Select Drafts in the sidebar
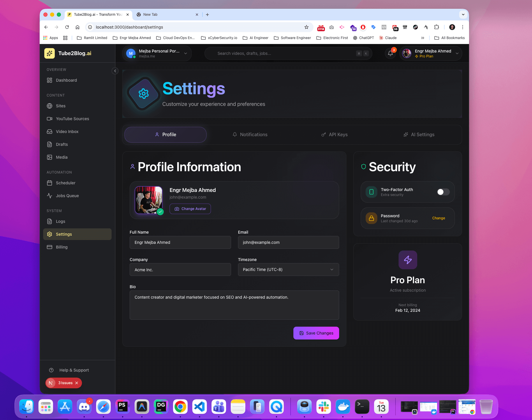 tap(62, 144)
